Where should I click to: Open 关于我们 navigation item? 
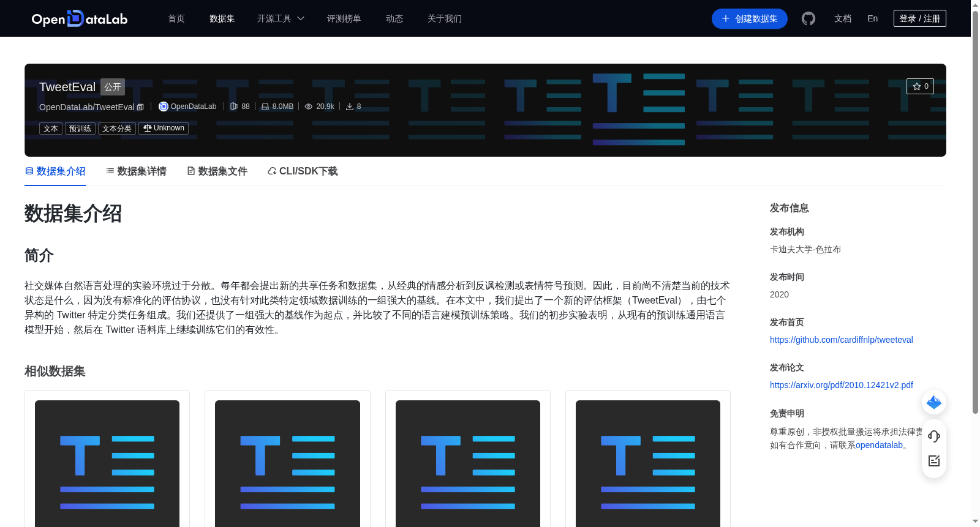tap(445, 19)
